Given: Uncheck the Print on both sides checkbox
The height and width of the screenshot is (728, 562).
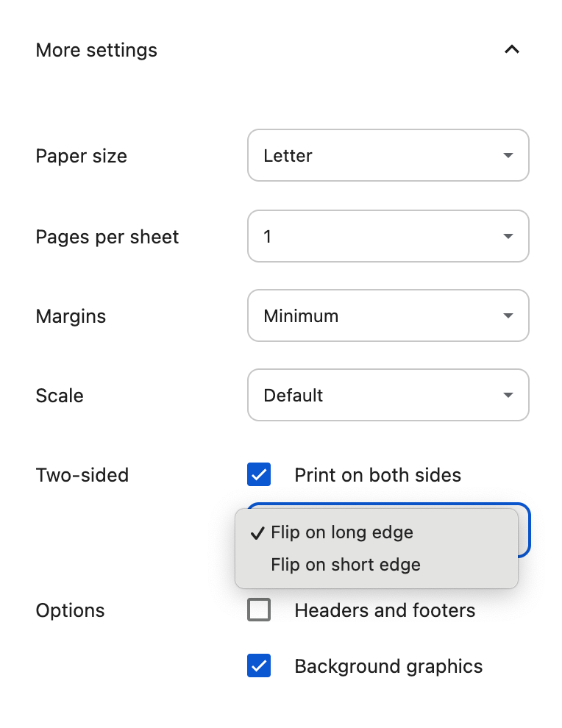Looking at the screenshot, I should [259, 475].
